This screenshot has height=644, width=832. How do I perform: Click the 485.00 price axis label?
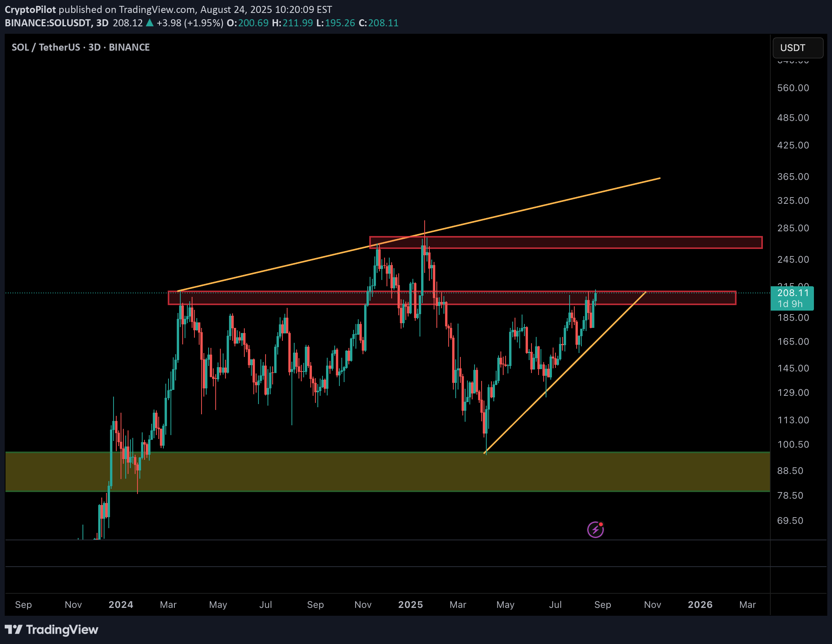tap(793, 118)
